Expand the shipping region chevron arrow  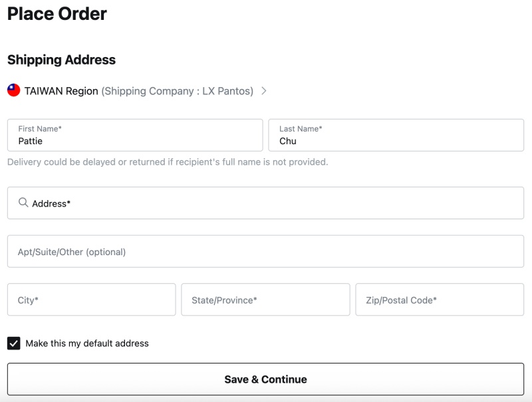pos(264,91)
